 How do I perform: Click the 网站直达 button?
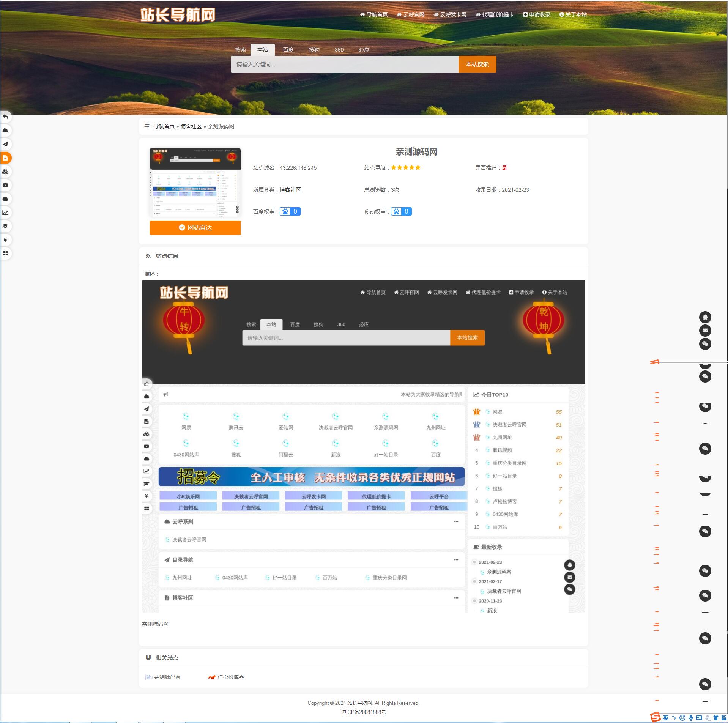(x=195, y=228)
